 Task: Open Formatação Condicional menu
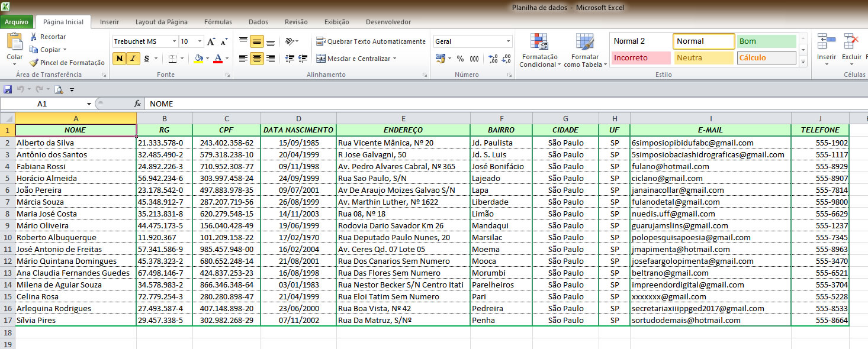click(539, 50)
